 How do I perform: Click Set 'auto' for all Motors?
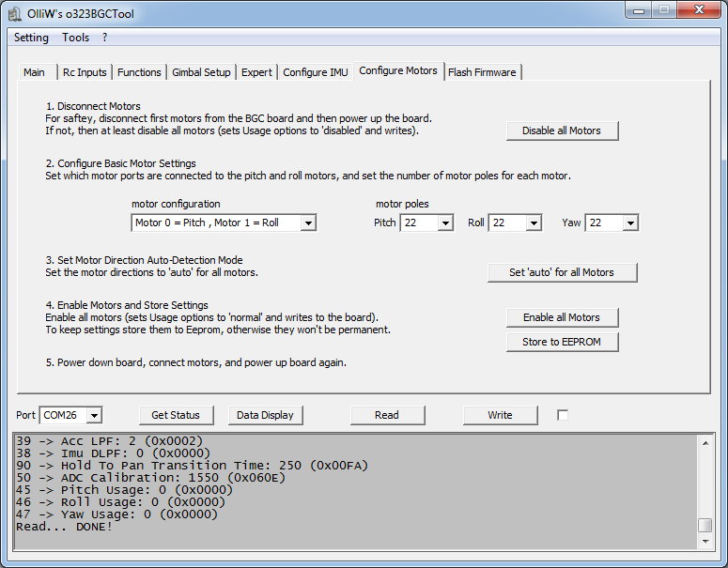tap(562, 272)
